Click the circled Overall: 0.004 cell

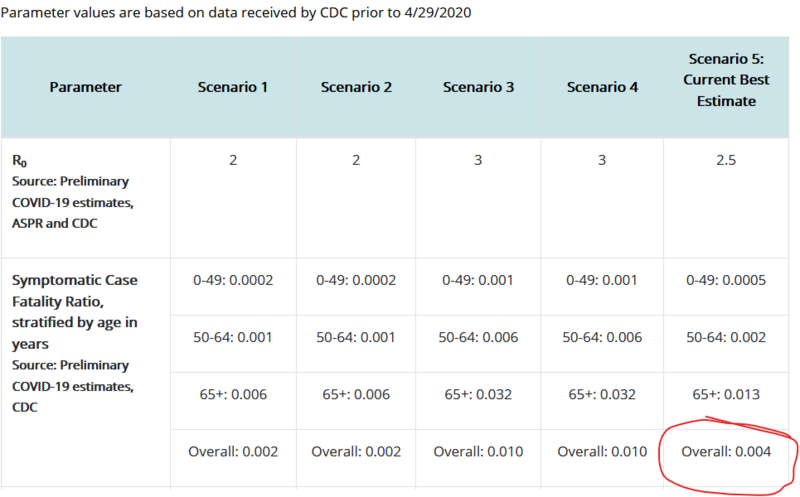(727, 452)
